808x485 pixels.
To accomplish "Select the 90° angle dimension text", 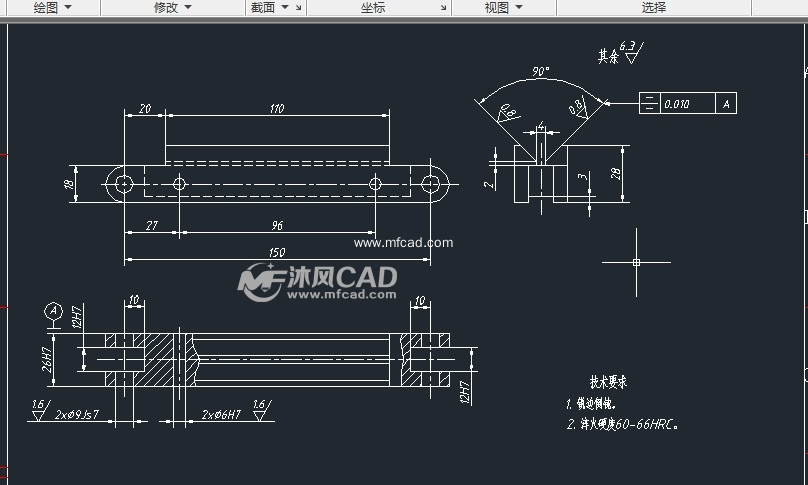I will click(x=541, y=72).
